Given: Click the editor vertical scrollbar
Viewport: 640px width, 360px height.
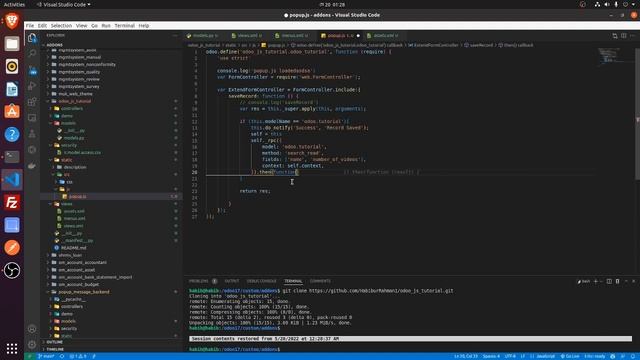Looking at the screenshot, I should [x=637, y=114].
